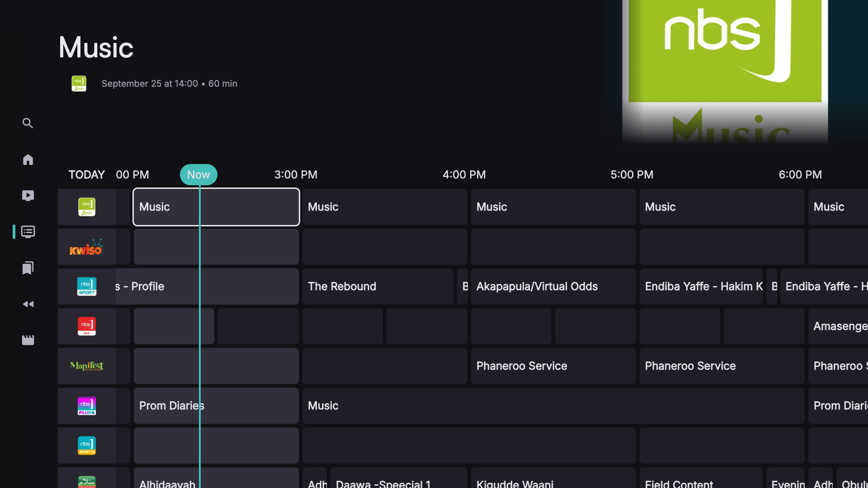
Task: Select the Manifest Television channel logo
Action: pyautogui.click(x=87, y=366)
